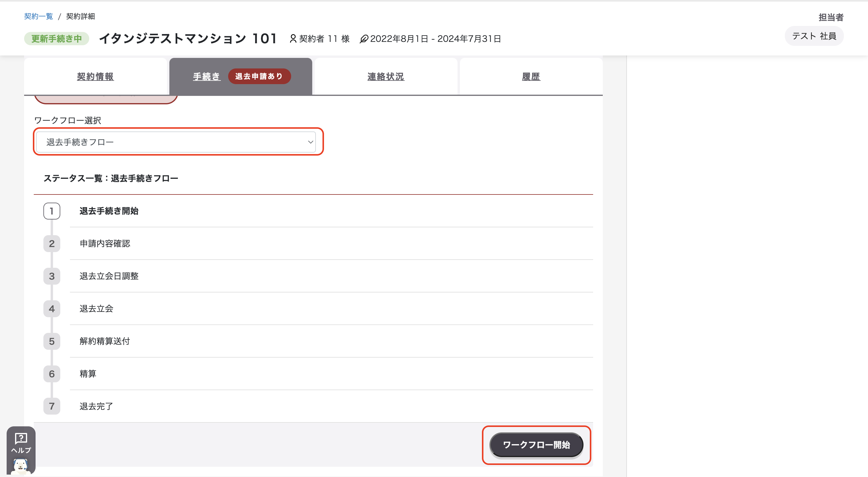
Task: Click the 担当者 label
Action: click(831, 17)
